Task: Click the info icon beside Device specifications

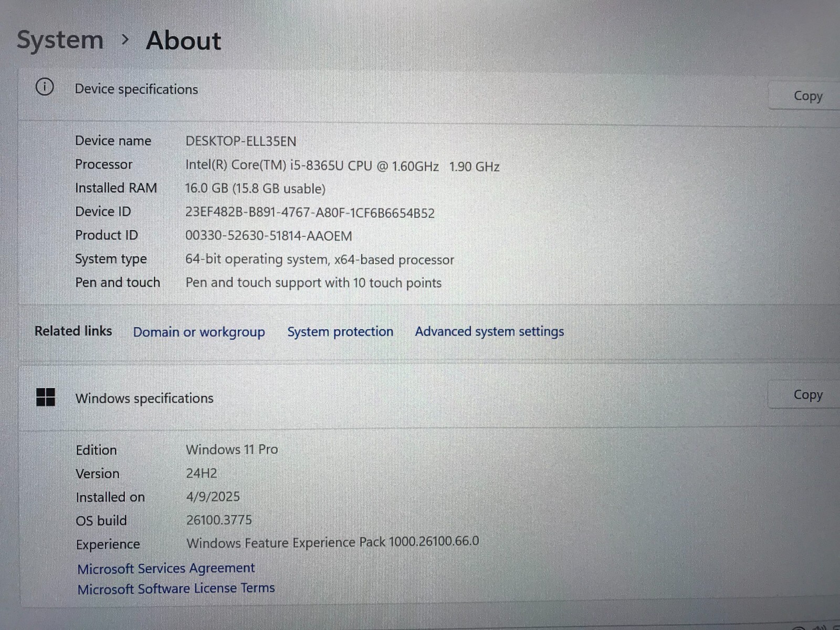Action: [45, 87]
